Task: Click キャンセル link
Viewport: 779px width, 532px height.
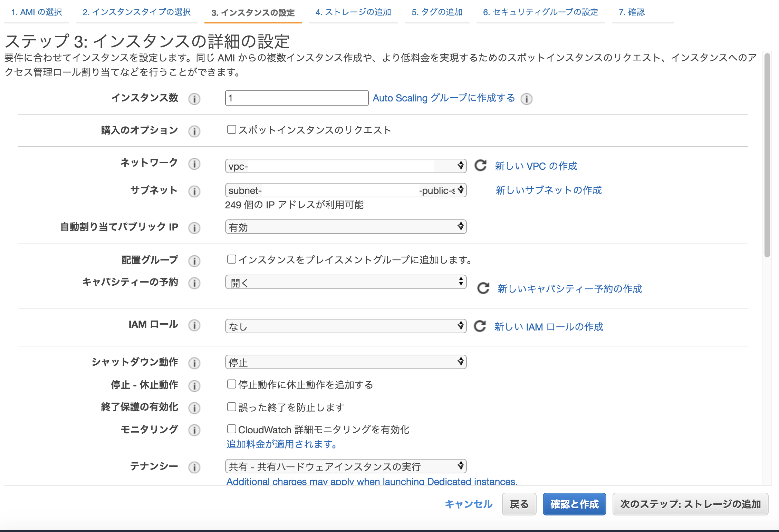Action: (x=469, y=504)
